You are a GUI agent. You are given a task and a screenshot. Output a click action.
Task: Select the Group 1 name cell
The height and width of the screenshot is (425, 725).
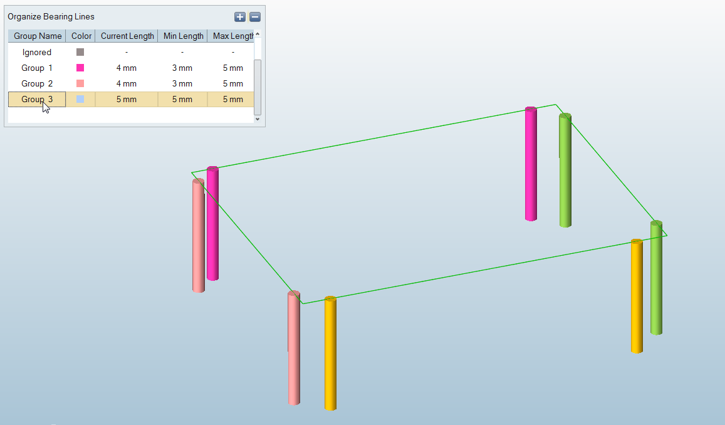tap(37, 68)
